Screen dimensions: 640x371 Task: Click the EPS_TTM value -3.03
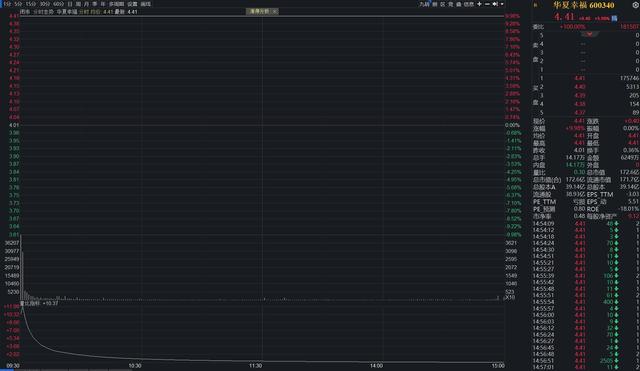click(x=633, y=194)
